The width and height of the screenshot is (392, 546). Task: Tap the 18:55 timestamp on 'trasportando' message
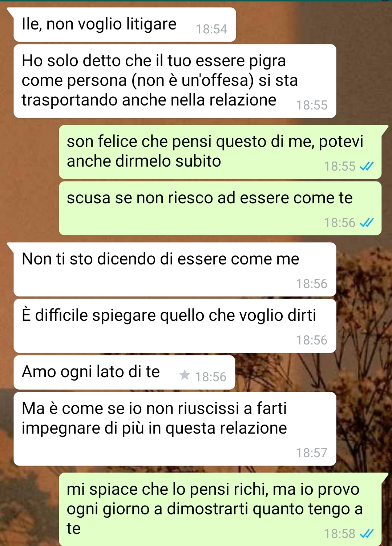[312, 105]
